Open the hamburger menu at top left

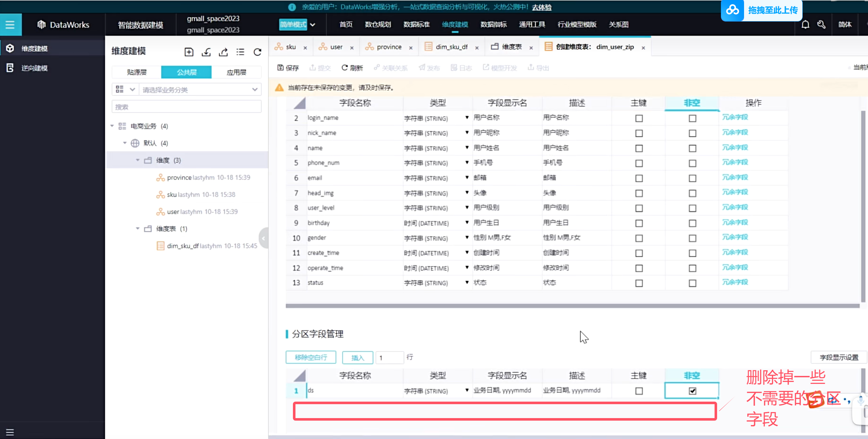point(10,25)
